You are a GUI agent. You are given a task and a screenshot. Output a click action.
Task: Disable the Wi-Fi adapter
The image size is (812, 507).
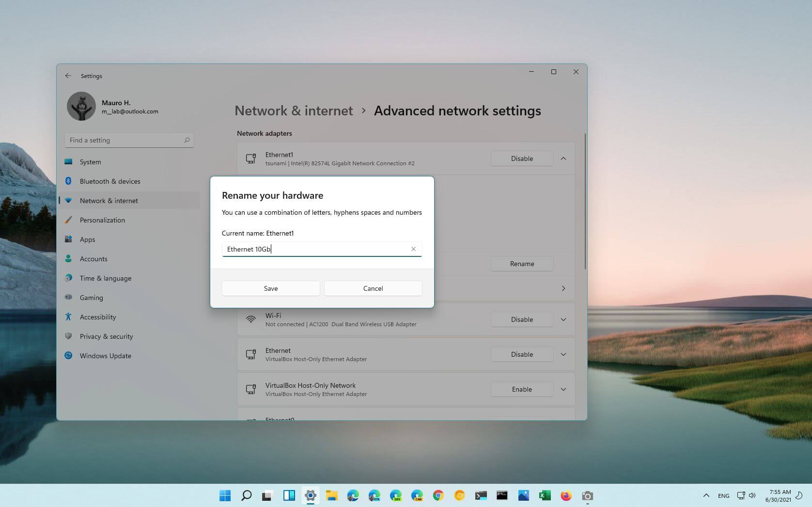[522, 319]
